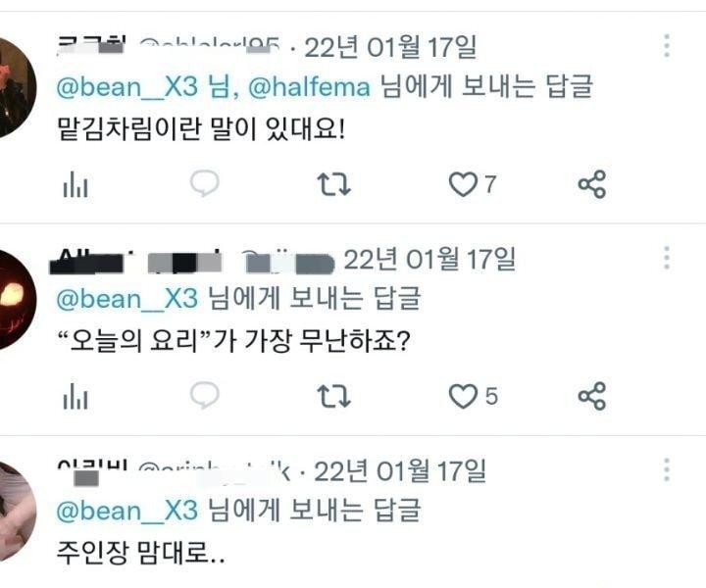Open @halfema profile mention link
This screenshot has width=706, height=588.
click(x=309, y=87)
